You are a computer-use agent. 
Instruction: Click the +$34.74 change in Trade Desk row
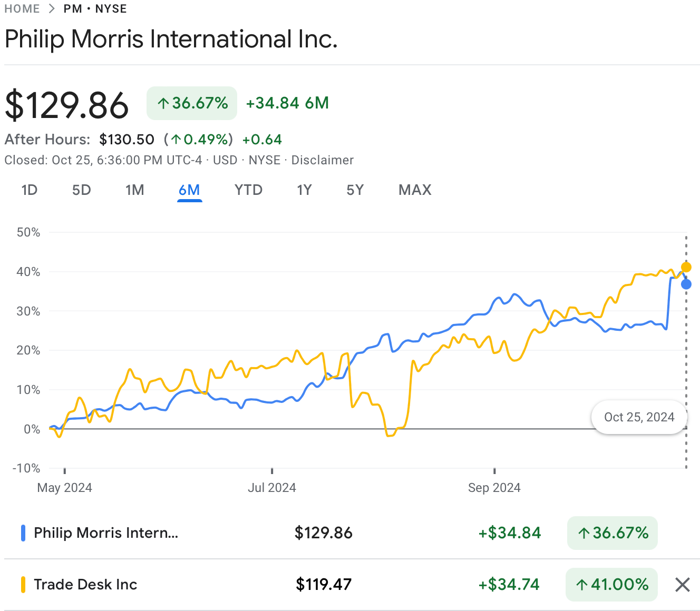pyautogui.click(x=509, y=585)
